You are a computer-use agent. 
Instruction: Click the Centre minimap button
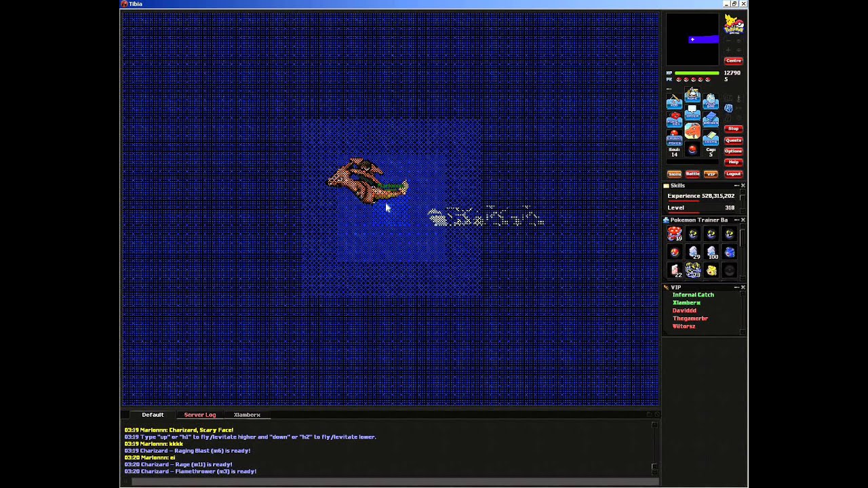pos(734,61)
